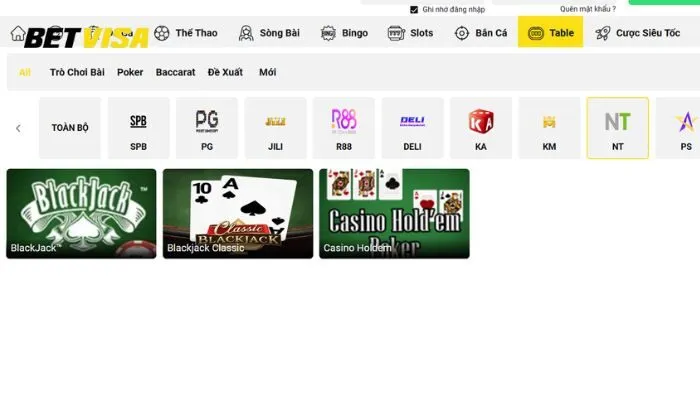Open the Slots games section
The height and width of the screenshot is (420, 700).
point(410,33)
